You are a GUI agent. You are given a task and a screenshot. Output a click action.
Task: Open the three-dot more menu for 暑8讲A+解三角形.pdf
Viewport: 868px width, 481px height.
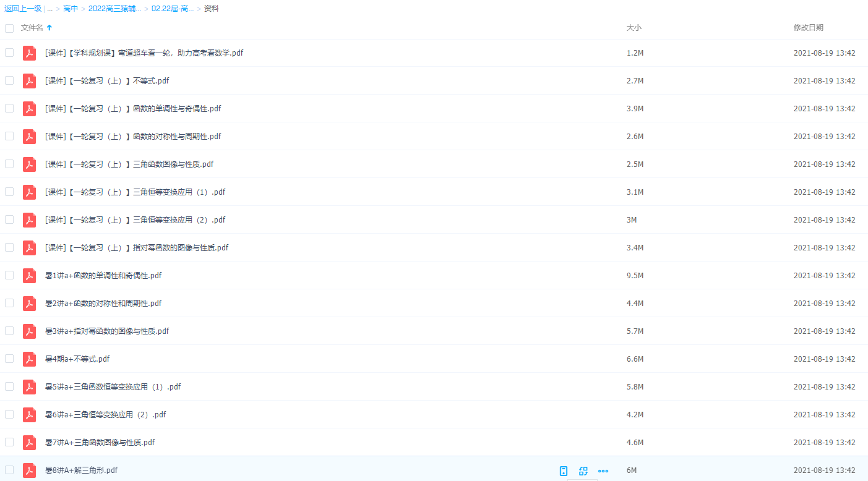pyautogui.click(x=603, y=470)
